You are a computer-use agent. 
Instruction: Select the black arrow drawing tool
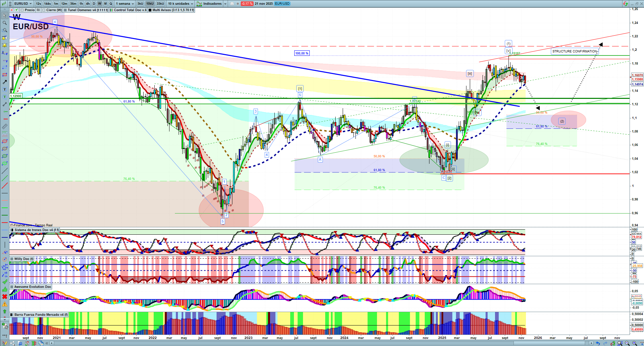point(5,82)
